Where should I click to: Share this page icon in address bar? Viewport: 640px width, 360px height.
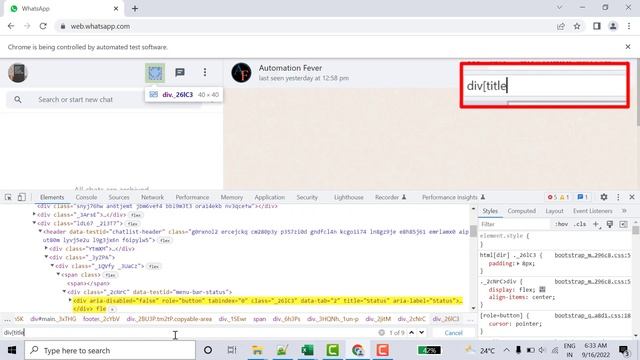561,26
